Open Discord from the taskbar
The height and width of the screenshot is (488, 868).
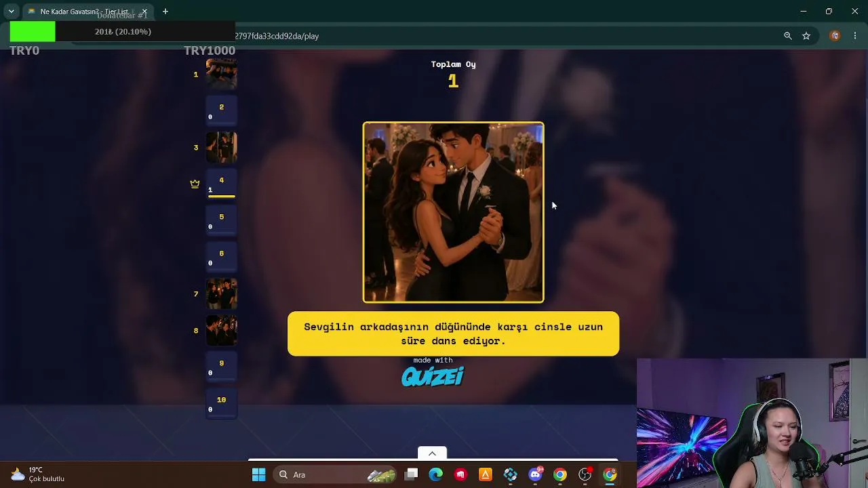pyautogui.click(x=535, y=475)
